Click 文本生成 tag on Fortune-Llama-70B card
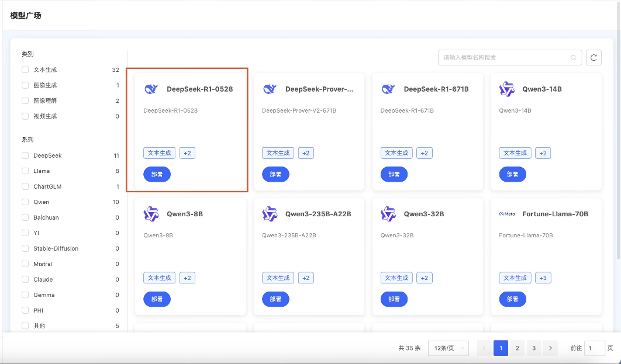The width and height of the screenshot is (621, 364). click(x=515, y=278)
